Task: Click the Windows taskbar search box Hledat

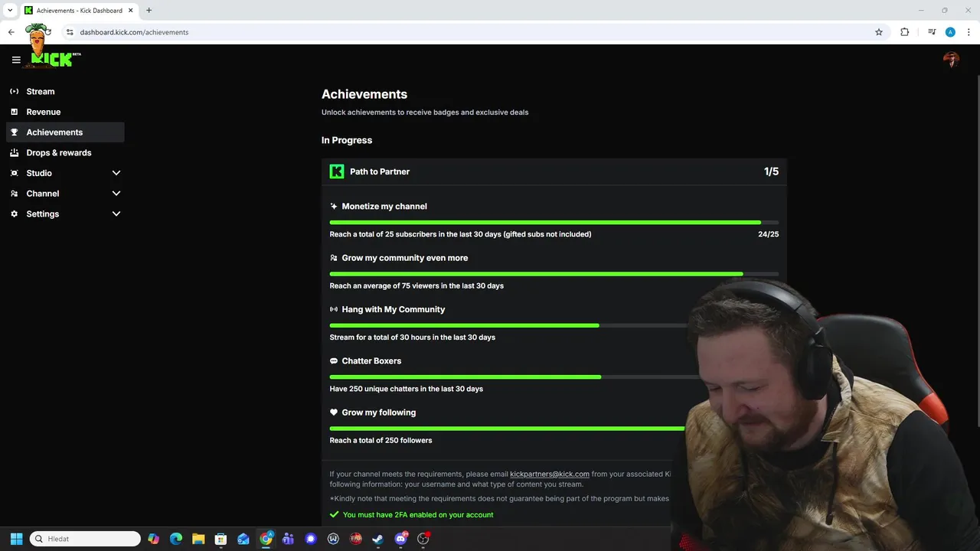Action: coord(85,539)
